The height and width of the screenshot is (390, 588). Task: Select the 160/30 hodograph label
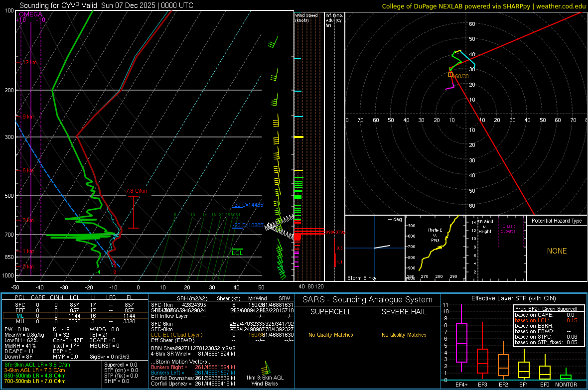(461, 77)
